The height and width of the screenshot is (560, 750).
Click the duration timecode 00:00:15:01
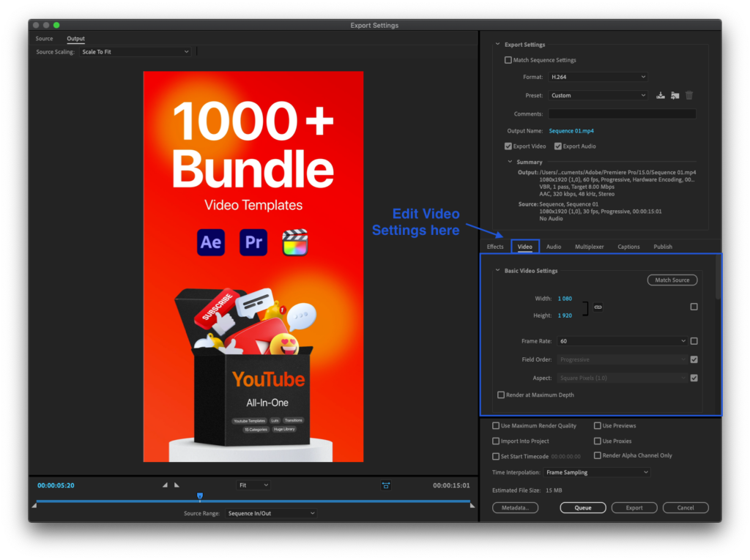[451, 485]
